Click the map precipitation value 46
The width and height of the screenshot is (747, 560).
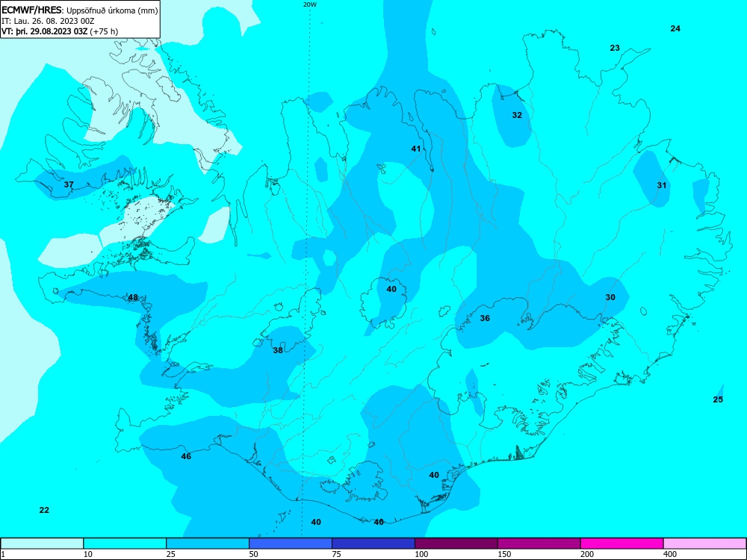186,456
